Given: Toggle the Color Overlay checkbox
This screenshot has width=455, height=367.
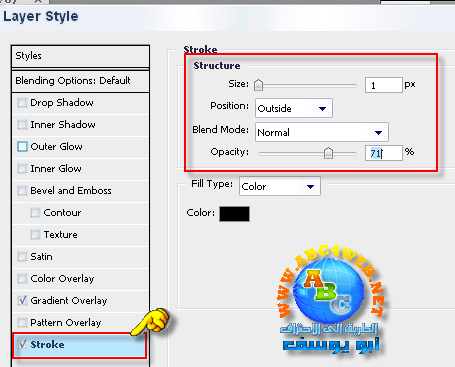Looking at the screenshot, I should (x=22, y=279).
